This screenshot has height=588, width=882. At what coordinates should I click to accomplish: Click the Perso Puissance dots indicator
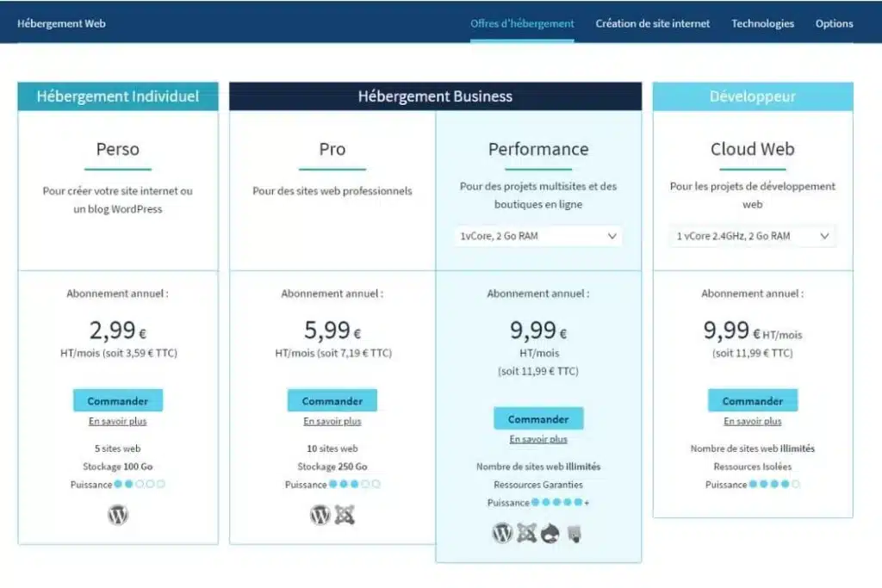tap(140, 484)
